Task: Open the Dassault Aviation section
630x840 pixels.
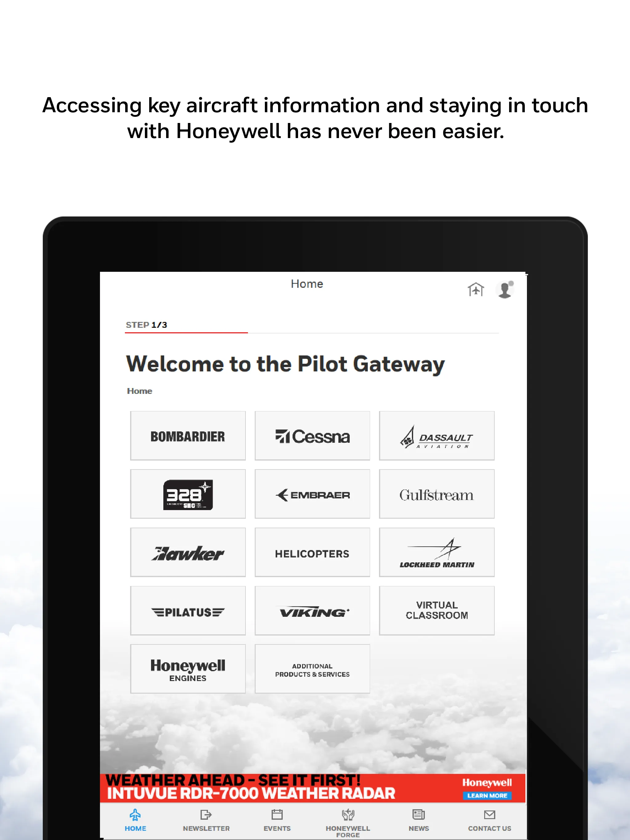Action: point(437,436)
